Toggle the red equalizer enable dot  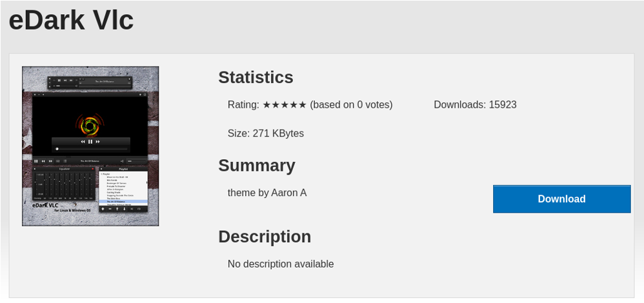[93, 169]
